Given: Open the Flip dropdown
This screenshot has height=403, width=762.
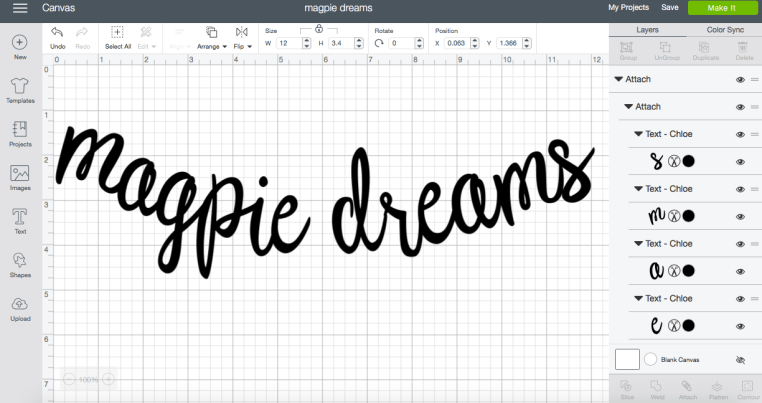Looking at the screenshot, I should 242,38.
